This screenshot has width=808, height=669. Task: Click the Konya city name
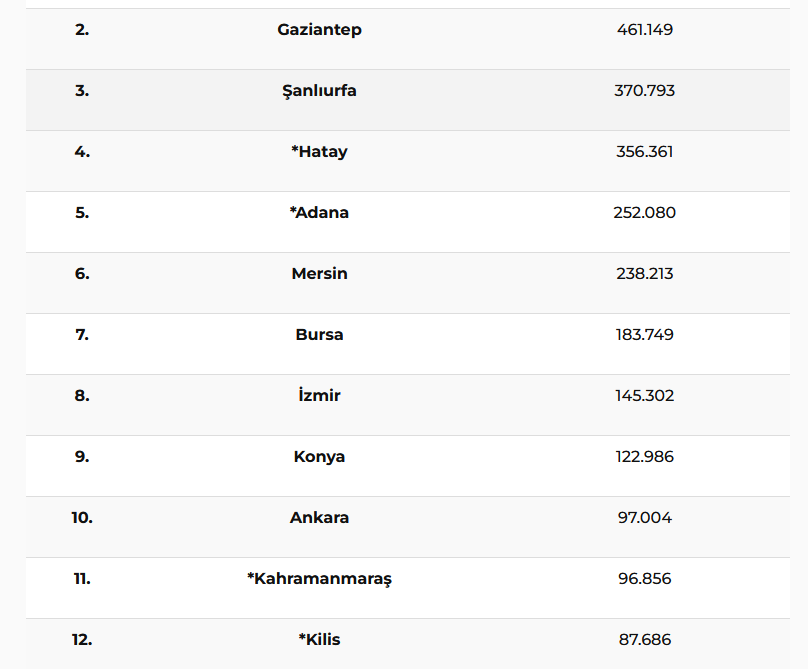click(319, 457)
